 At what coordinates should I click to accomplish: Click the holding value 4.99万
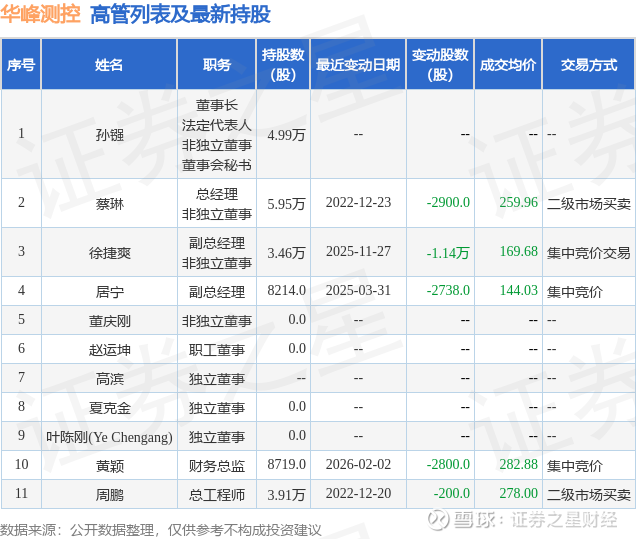tap(286, 135)
